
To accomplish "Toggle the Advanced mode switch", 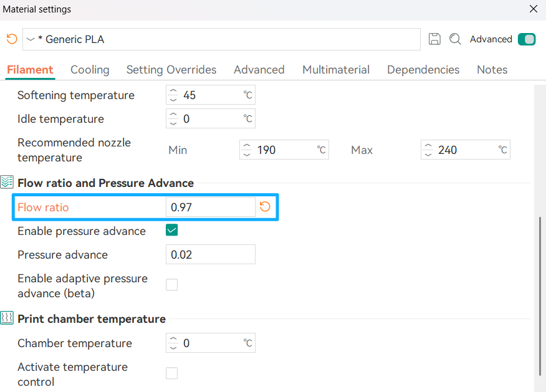I will click(x=527, y=39).
